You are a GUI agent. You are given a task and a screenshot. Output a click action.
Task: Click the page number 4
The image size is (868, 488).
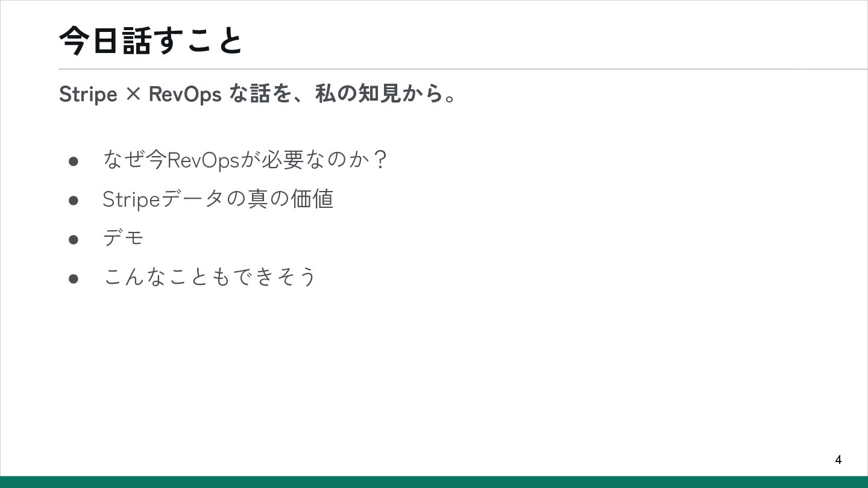[838, 460]
